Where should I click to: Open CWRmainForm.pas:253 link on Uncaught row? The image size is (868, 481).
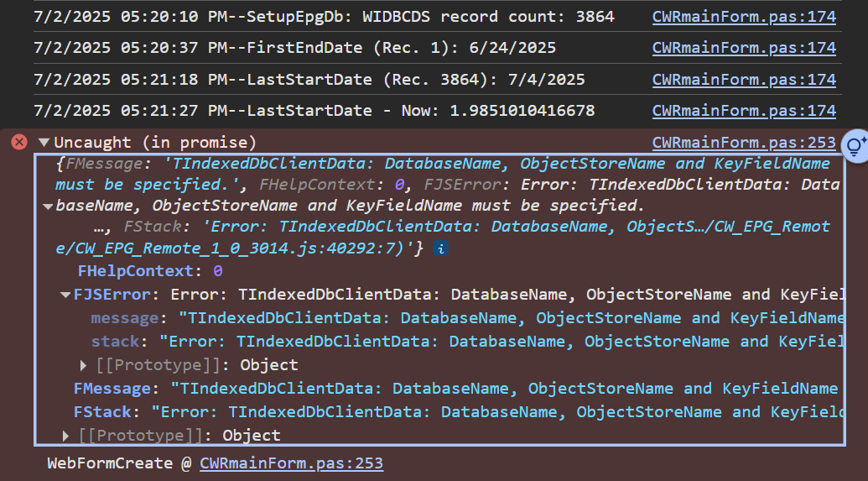tap(744, 143)
